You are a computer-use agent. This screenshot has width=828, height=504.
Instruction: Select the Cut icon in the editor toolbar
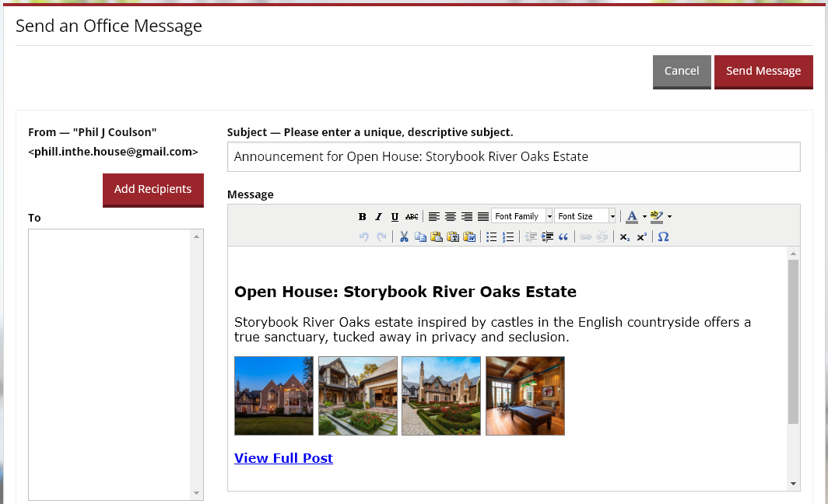[x=403, y=236]
